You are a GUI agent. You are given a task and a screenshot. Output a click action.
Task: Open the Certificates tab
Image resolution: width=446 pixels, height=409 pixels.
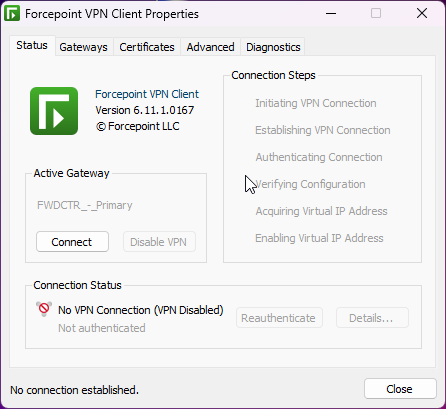pyautogui.click(x=147, y=47)
